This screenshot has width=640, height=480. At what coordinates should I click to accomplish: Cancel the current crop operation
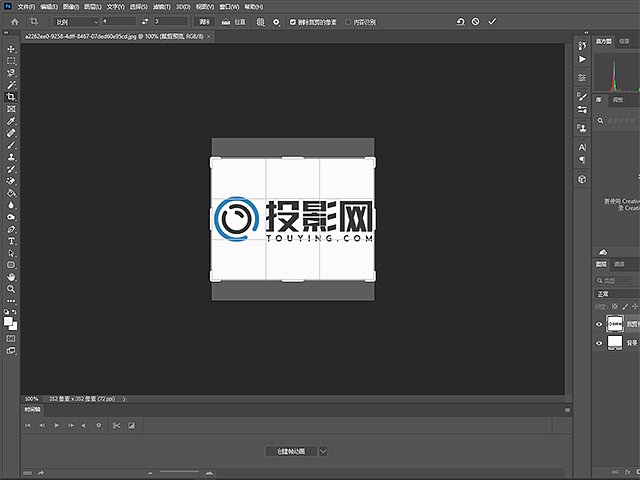tap(476, 22)
